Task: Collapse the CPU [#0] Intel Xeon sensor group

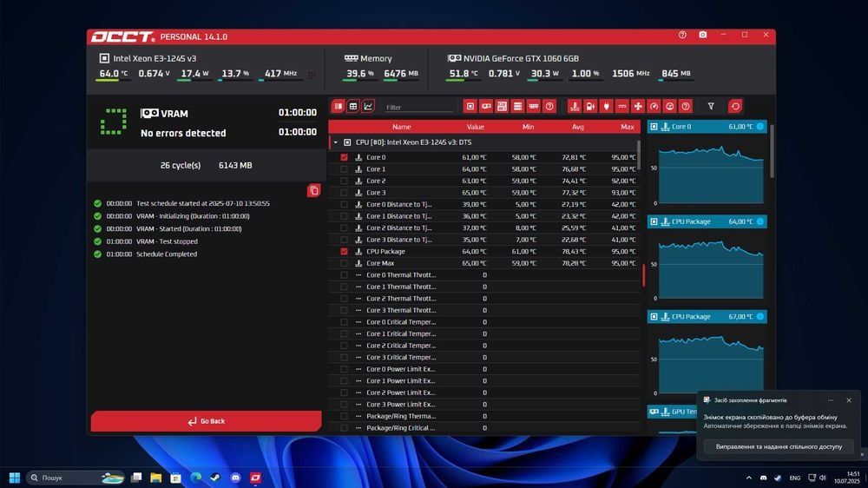Action: (x=335, y=142)
